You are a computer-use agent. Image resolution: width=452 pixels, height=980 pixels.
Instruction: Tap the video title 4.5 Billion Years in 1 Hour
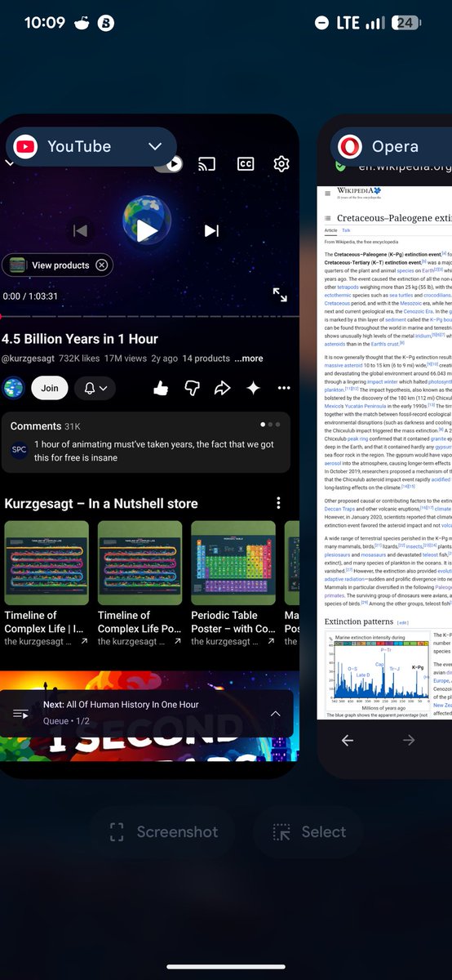click(80, 339)
